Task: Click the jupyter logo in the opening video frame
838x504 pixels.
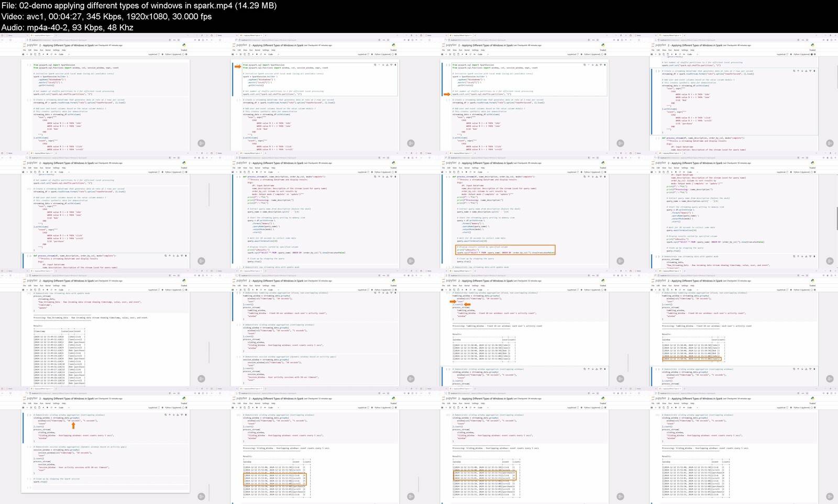Action: (x=31, y=45)
